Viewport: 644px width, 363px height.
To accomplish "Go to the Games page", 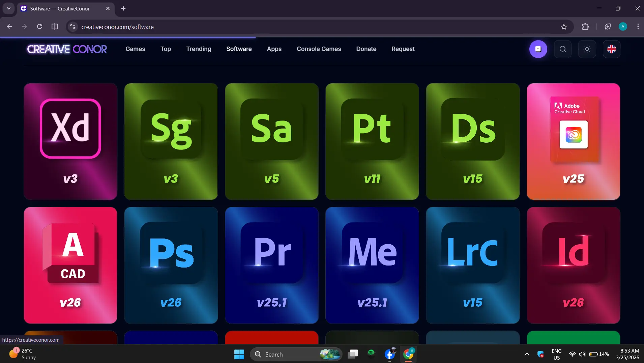I will (135, 49).
